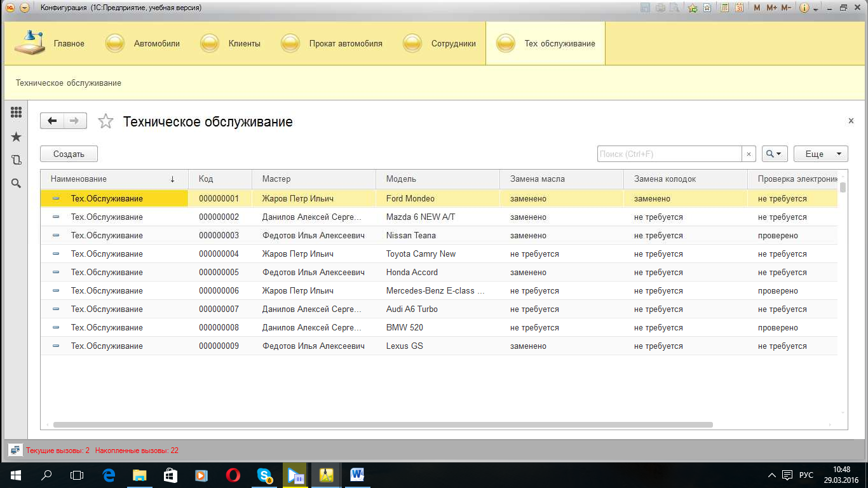Select the cell 000000002
This screenshot has height=488, width=868.
coord(220,217)
